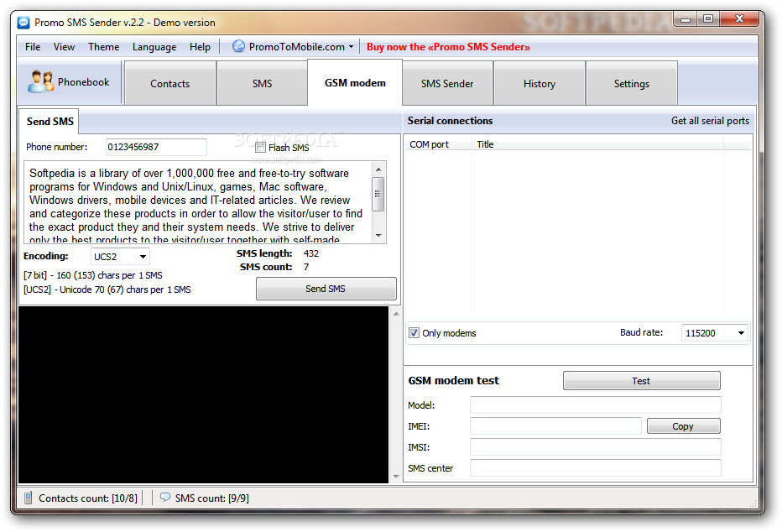Image resolution: width=782 pixels, height=532 pixels.
Task: Click the SMS center text field
Action: (x=596, y=467)
